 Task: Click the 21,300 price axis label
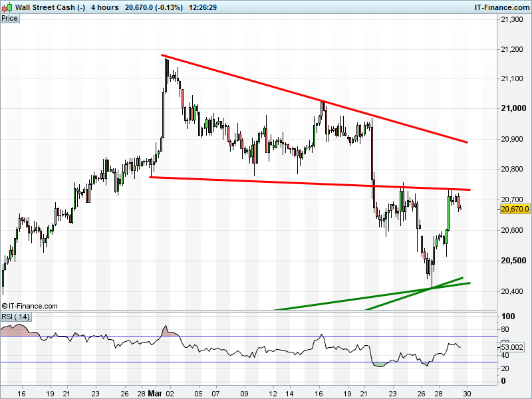click(x=512, y=20)
